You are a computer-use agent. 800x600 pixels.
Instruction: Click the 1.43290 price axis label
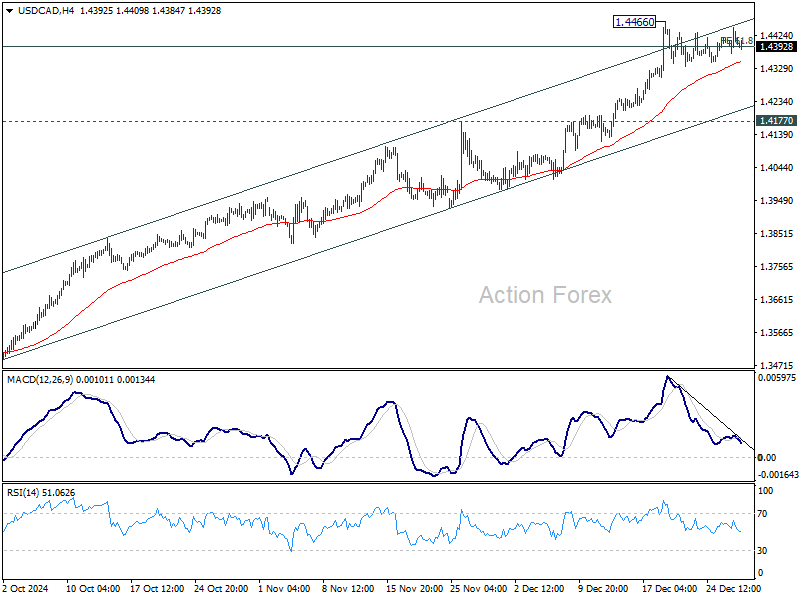[x=777, y=68]
